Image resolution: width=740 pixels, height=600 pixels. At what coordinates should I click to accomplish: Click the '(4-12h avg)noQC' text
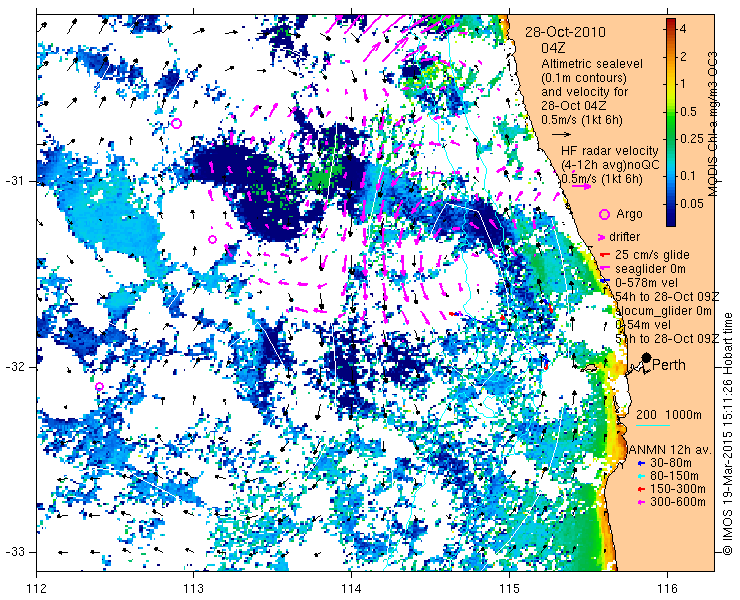[610, 165]
